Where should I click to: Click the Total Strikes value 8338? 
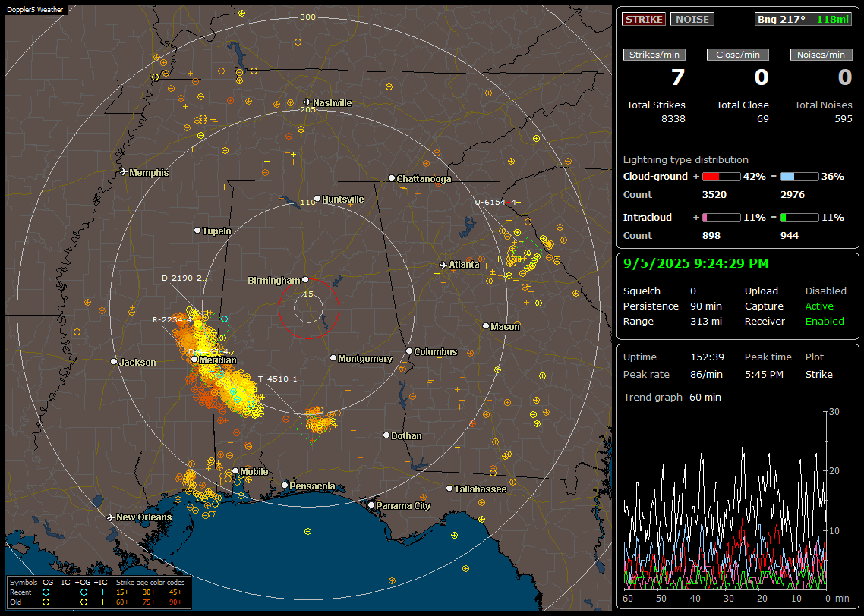673,119
